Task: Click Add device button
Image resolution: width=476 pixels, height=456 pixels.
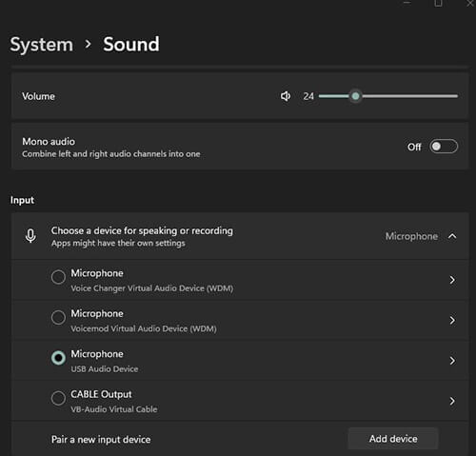Action: (393, 439)
